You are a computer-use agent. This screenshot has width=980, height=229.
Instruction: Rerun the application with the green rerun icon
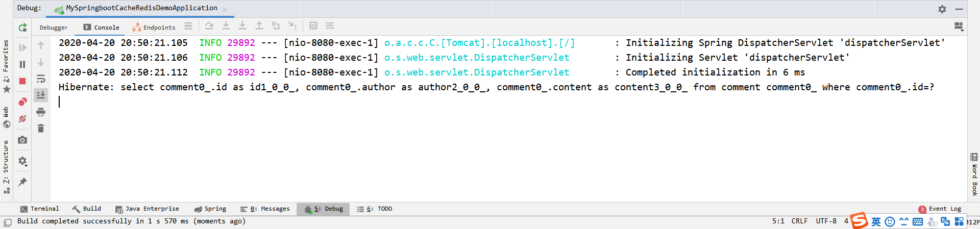(22, 28)
